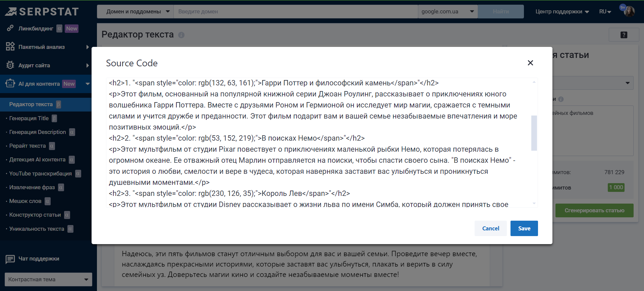This screenshot has height=291, width=644.
Task: Expand Пакетный анализ submenu arrow
Action: [88, 47]
